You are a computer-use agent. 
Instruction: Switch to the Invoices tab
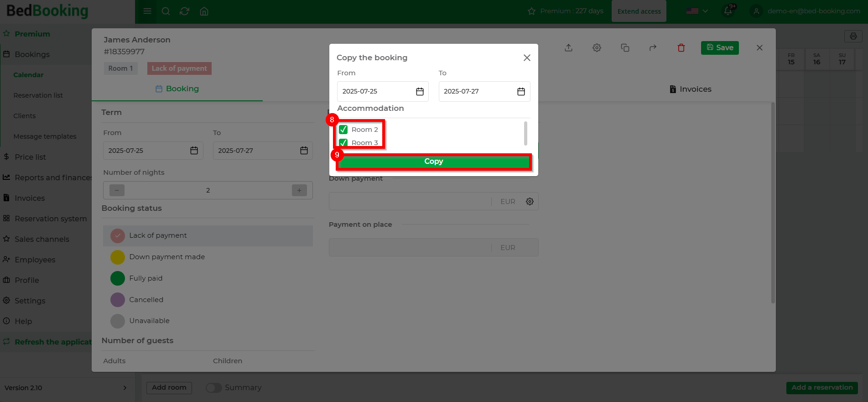[690, 89]
